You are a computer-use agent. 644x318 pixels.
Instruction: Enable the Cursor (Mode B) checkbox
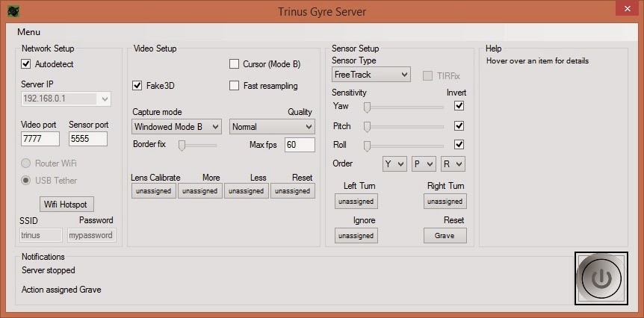pos(234,64)
